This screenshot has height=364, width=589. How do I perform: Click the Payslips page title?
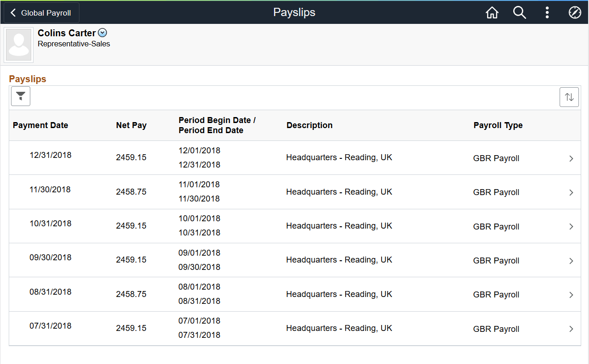[294, 12]
